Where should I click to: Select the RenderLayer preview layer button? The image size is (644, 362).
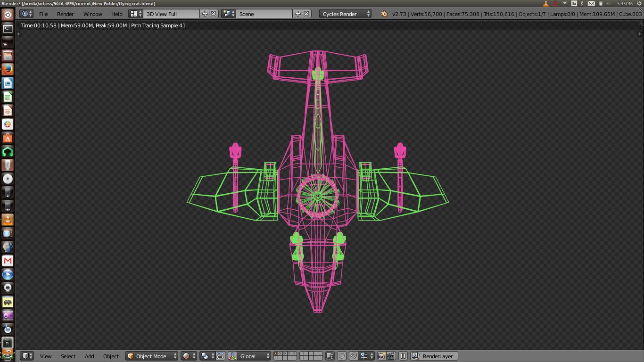434,356
